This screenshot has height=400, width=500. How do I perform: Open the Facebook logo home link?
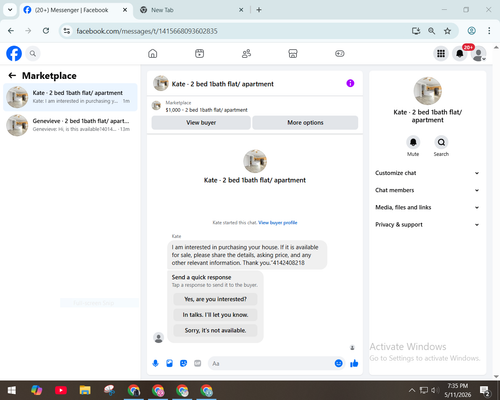pyautogui.click(x=14, y=53)
